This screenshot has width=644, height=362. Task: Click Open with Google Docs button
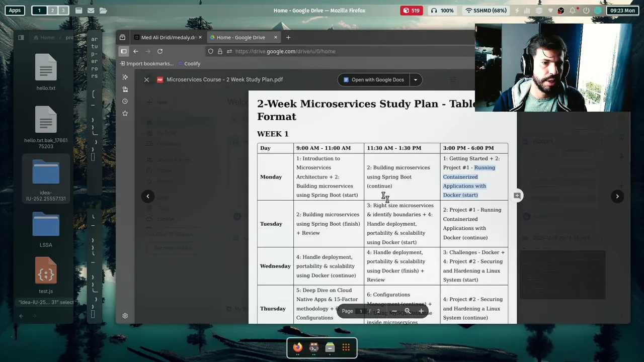373,79
